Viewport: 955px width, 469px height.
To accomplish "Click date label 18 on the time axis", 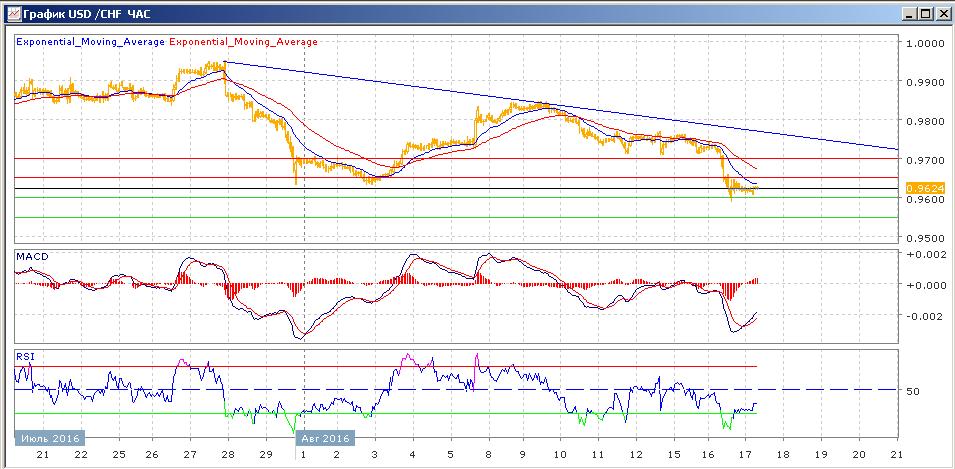I will click(x=783, y=454).
